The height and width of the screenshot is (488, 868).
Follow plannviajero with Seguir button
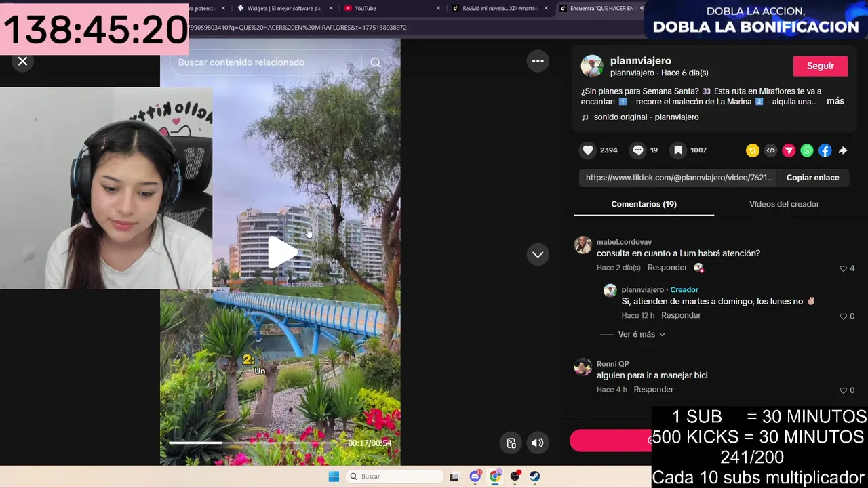click(821, 66)
